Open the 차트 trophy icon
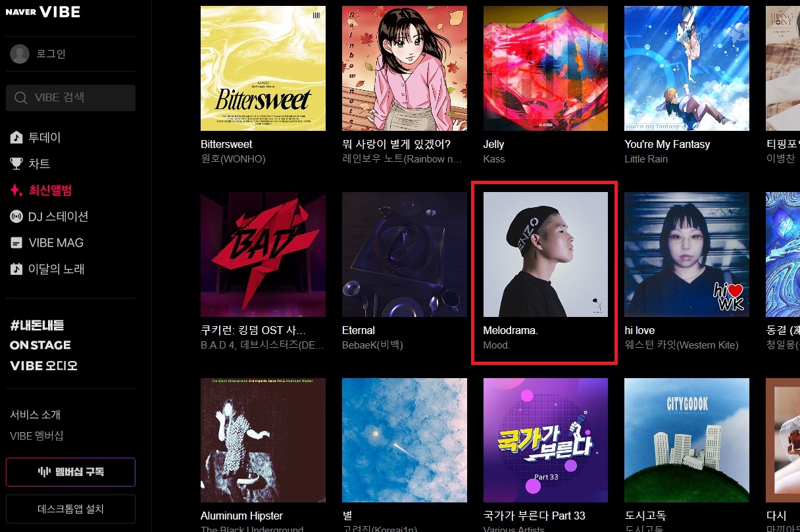This screenshot has height=532, width=800. point(16,164)
